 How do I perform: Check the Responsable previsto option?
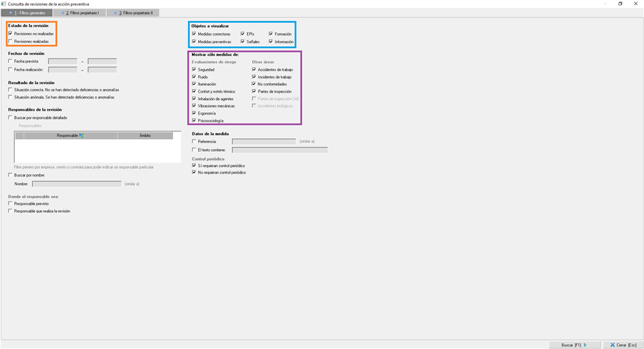coord(10,203)
